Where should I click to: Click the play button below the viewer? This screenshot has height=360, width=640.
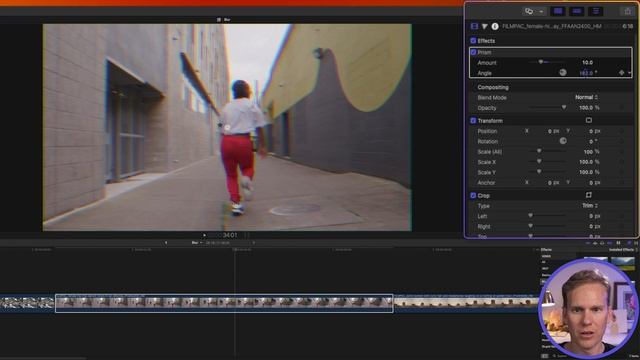pyautogui.click(x=204, y=235)
